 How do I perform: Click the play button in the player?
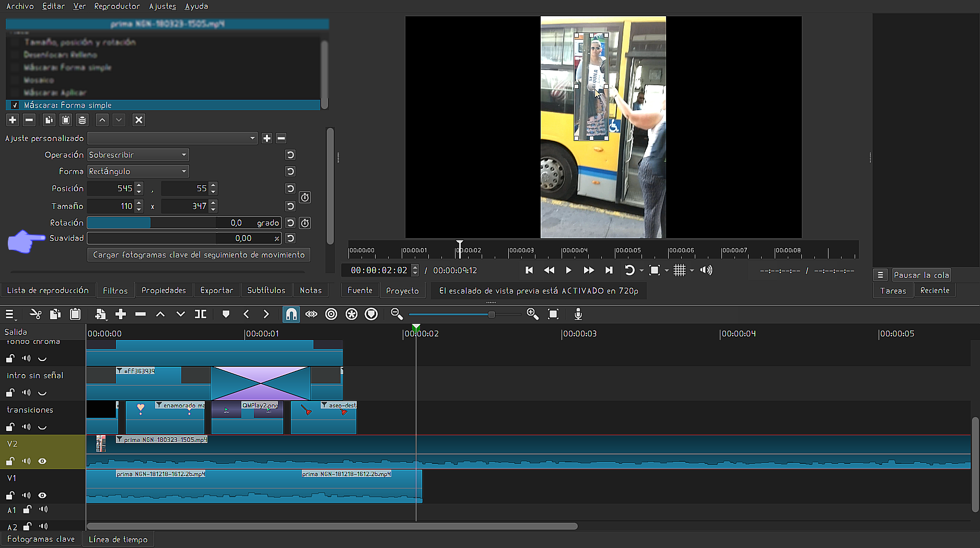point(568,270)
